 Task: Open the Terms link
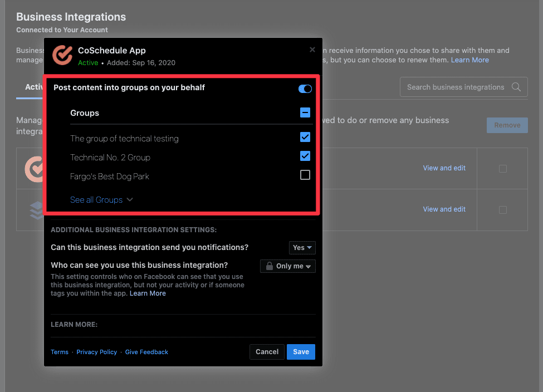[x=60, y=352]
